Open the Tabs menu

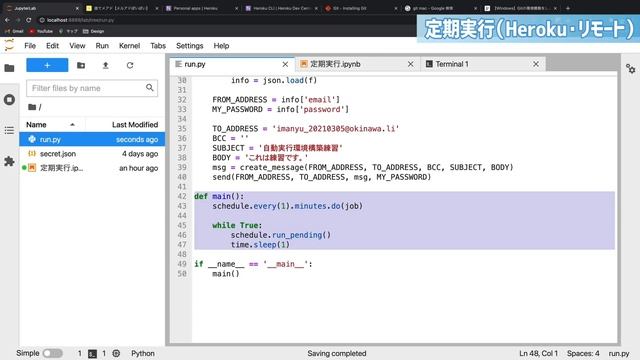click(158, 46)
